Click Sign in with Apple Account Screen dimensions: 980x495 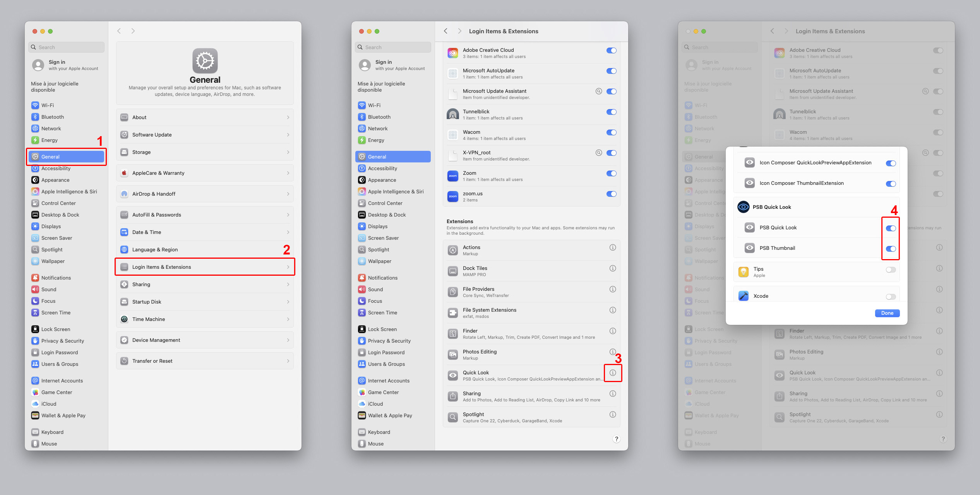(x=67, y=65)
